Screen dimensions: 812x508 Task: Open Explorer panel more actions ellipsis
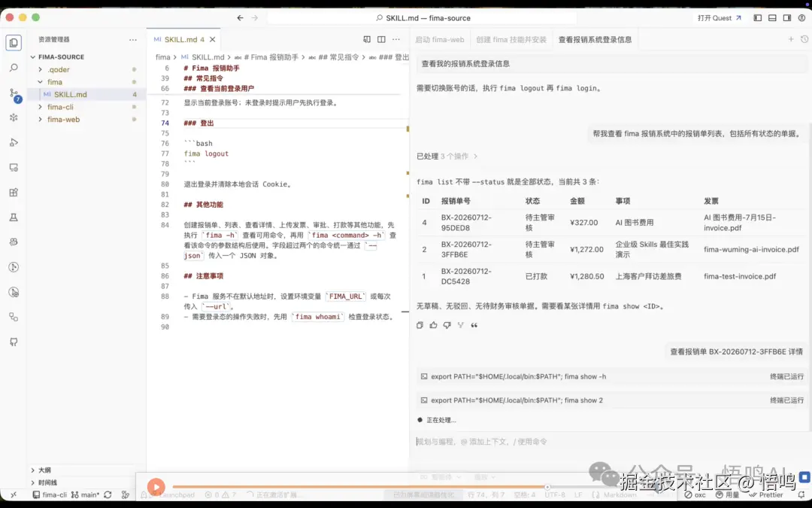coord(133,39)
